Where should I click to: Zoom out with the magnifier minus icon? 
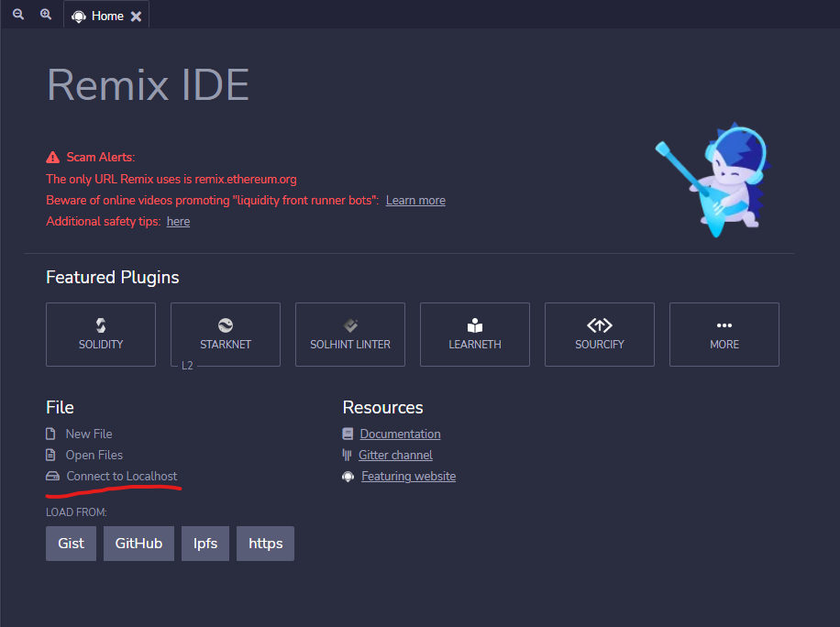point(18,15)
